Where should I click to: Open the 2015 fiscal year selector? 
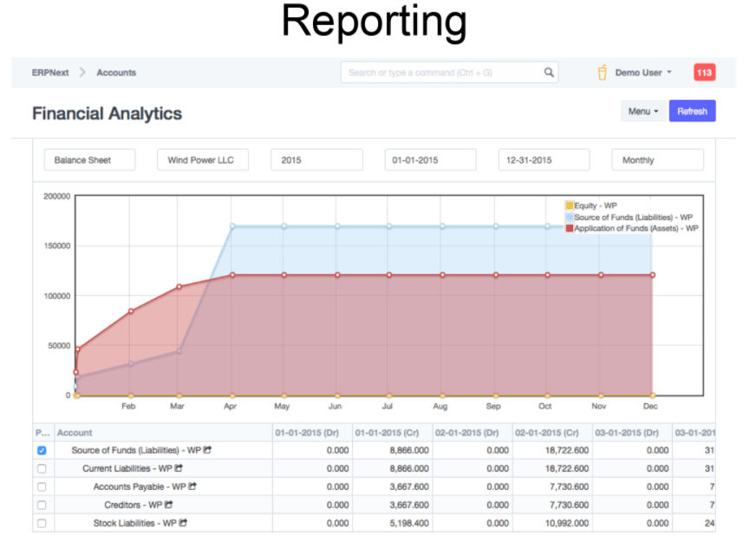(x=316, y=160)
